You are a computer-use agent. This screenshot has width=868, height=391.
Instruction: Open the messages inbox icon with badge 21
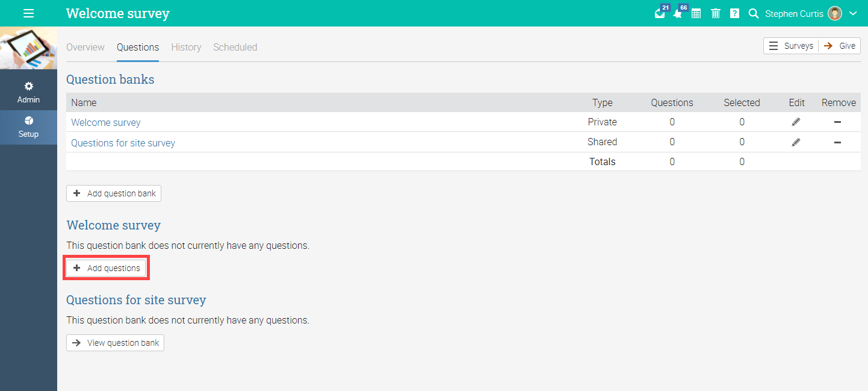[661, 13]
